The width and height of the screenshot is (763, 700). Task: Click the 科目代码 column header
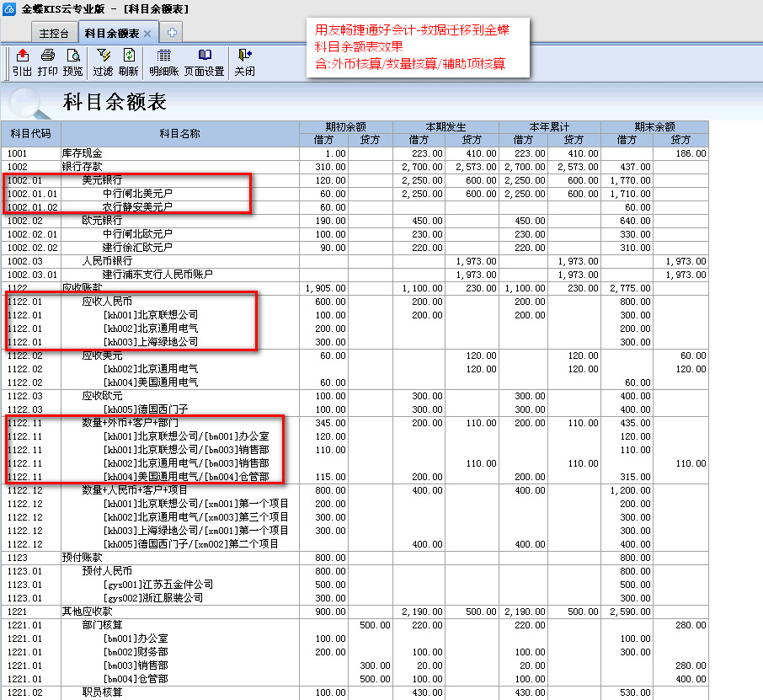31,133
